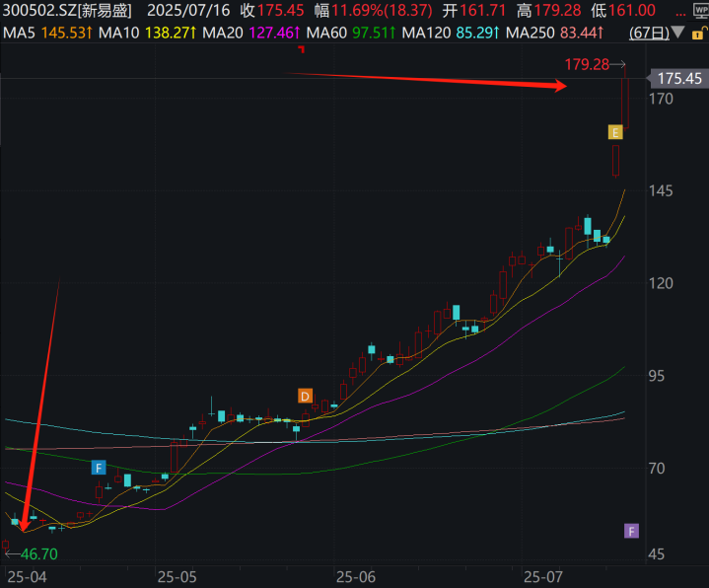Select the MA5 indicator label
This screenshot has height=588, width=709.
click(19, 33)
